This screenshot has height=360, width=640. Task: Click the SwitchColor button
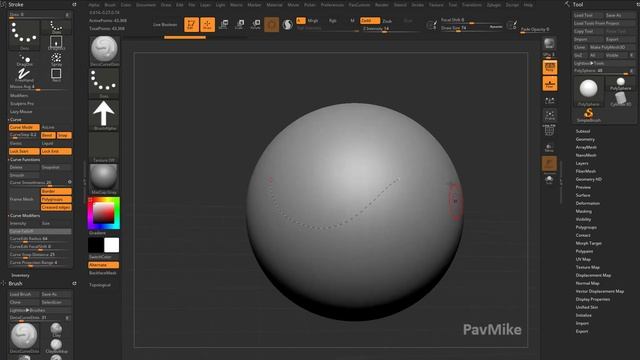(x=104, y=257)
